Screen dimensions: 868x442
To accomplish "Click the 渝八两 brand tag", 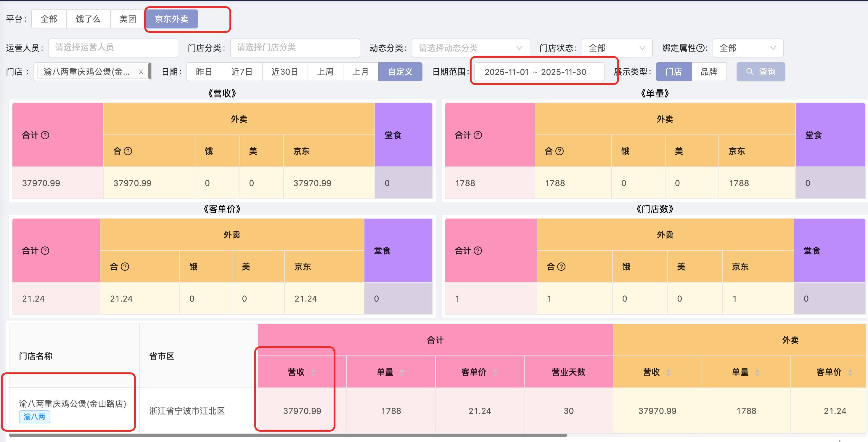I will point(34,417).
